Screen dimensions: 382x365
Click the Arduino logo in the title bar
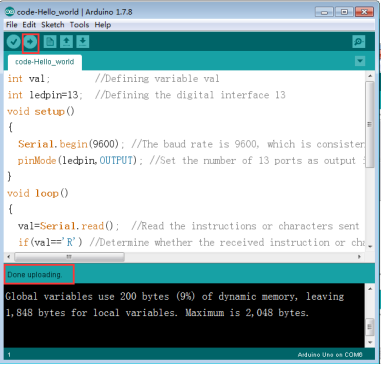10,12
